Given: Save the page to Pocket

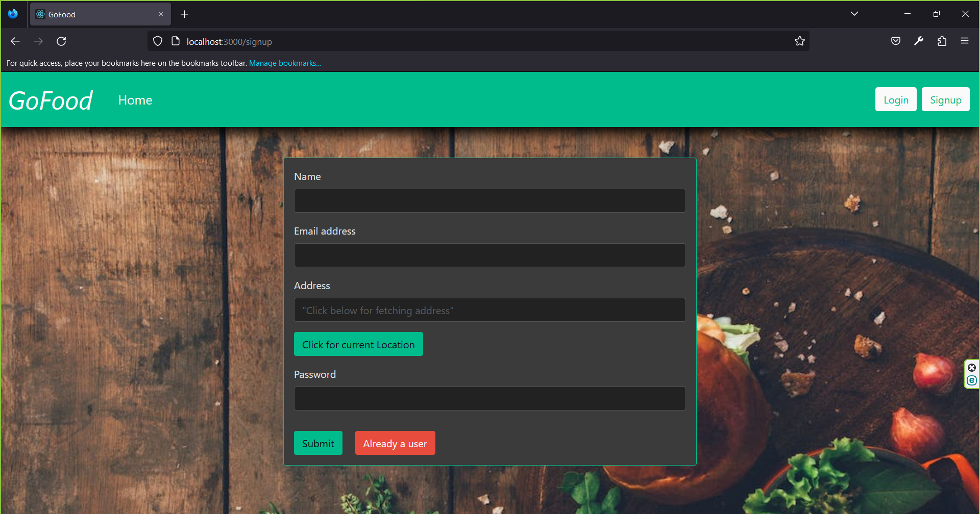Looking at the screenshot, I should tap(895, 41).
